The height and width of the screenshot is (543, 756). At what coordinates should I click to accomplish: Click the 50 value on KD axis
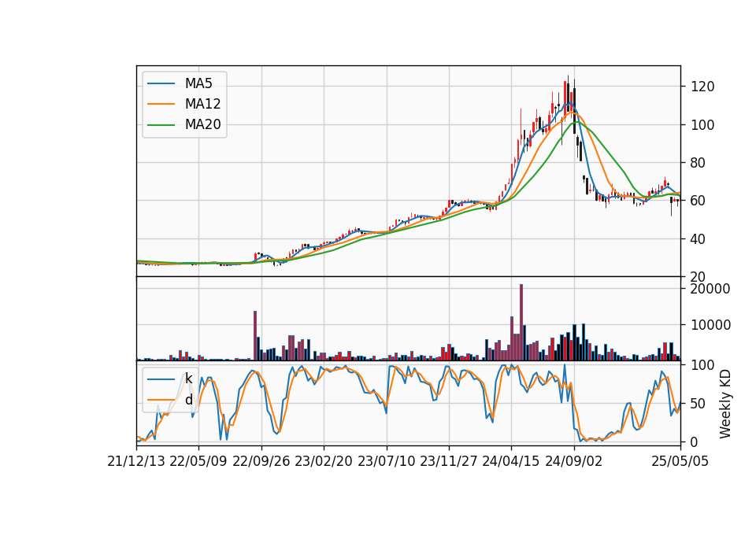pos(699,404)
